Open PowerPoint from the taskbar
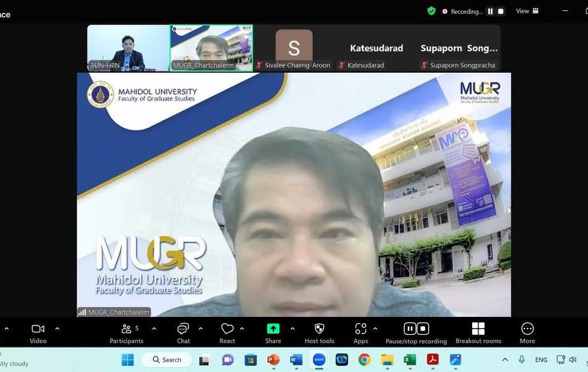The width and height of the screenshot is (588, 372). tap(273, 360)
